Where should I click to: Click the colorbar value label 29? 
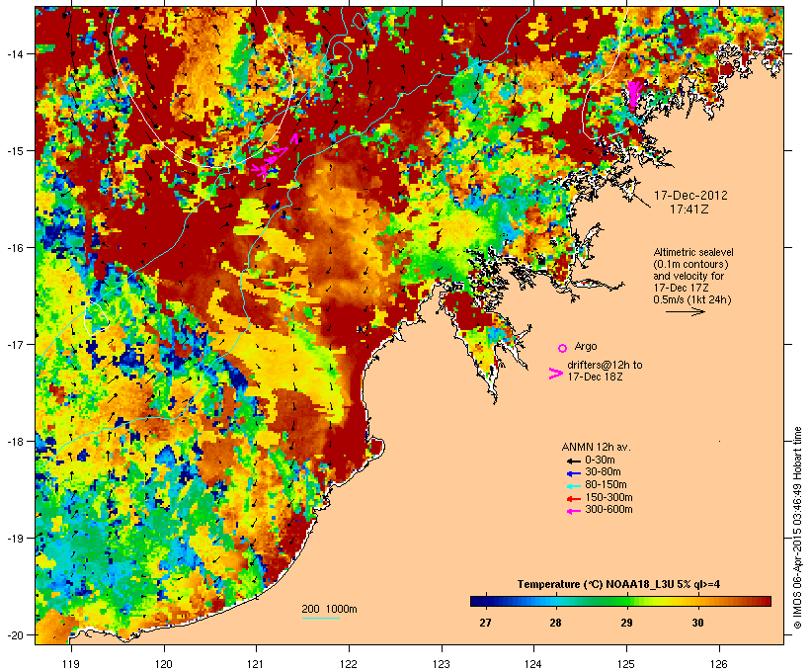(x=626, y=623)
